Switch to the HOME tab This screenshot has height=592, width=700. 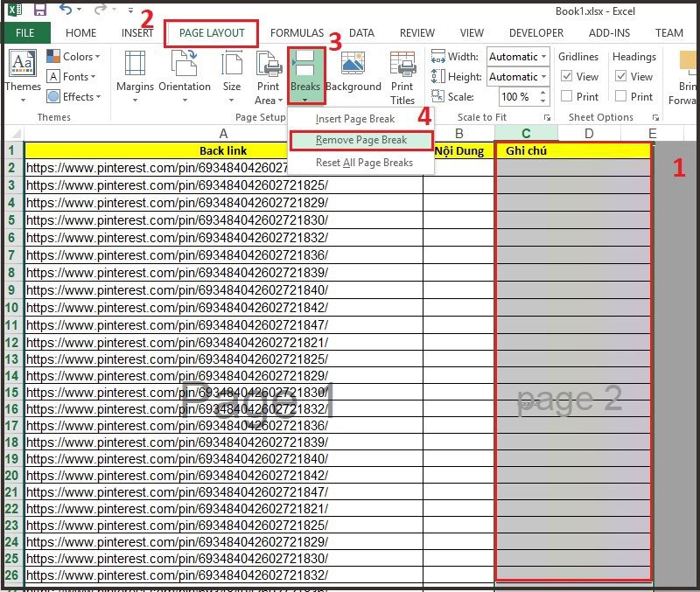tap(80, 33)
